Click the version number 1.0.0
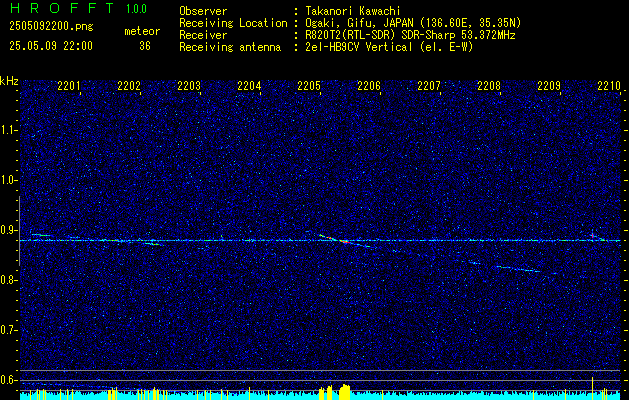 pyautogui.click(x=136, y=9)
